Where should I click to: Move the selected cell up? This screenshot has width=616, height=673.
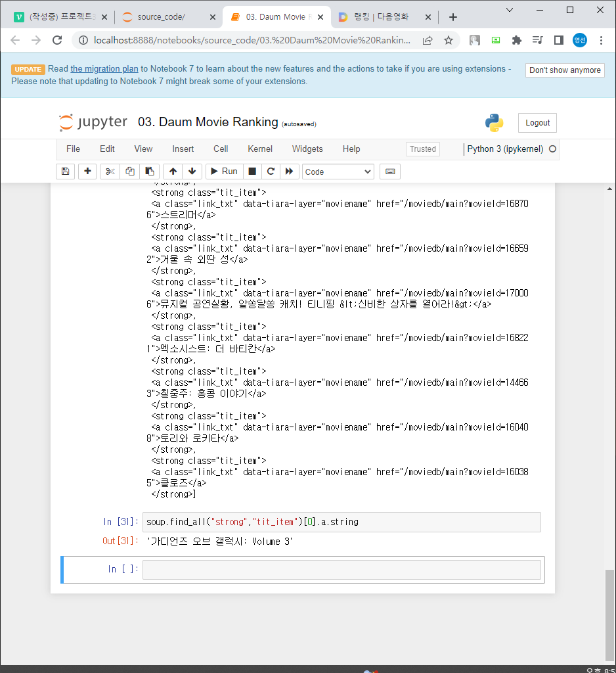[173, 172]
